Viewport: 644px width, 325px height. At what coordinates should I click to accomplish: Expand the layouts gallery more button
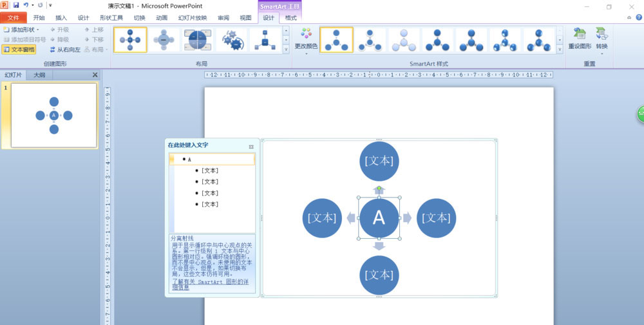point(287,50)
